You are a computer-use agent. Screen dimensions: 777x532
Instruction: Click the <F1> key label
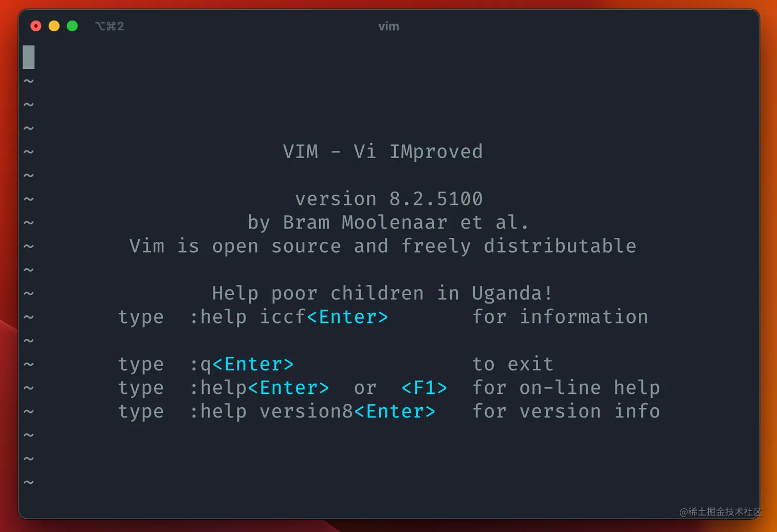tap(424, 388)
